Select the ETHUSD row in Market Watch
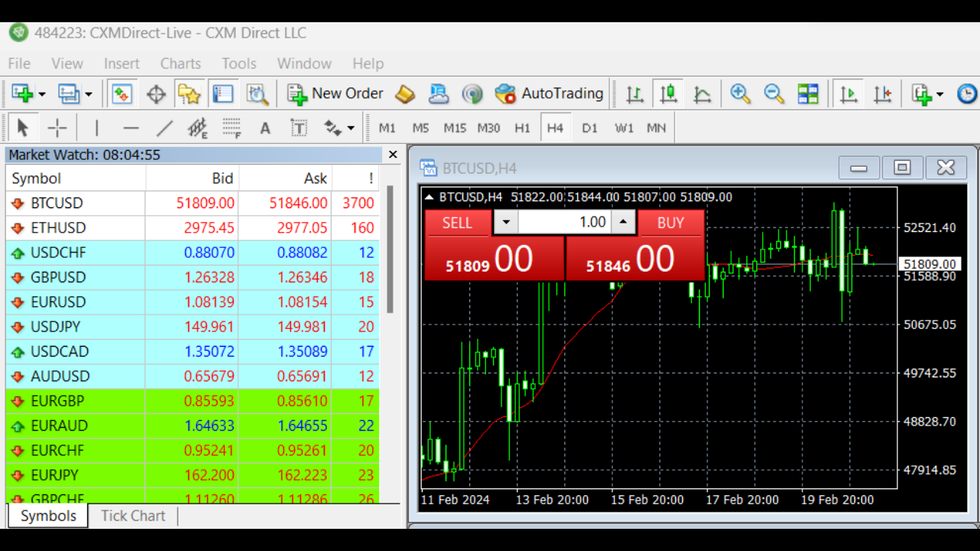980x551 pixels. pyautogui.click(x=193, y=228)
